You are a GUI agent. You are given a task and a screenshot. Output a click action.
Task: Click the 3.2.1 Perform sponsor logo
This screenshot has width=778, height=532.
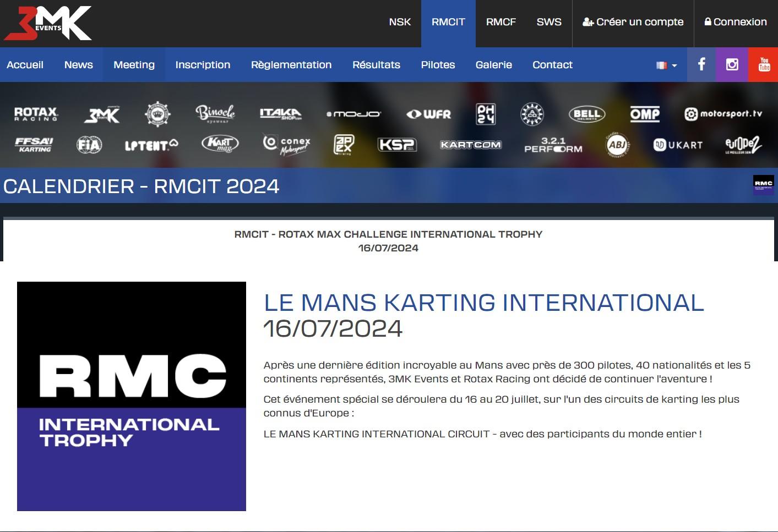553,145
